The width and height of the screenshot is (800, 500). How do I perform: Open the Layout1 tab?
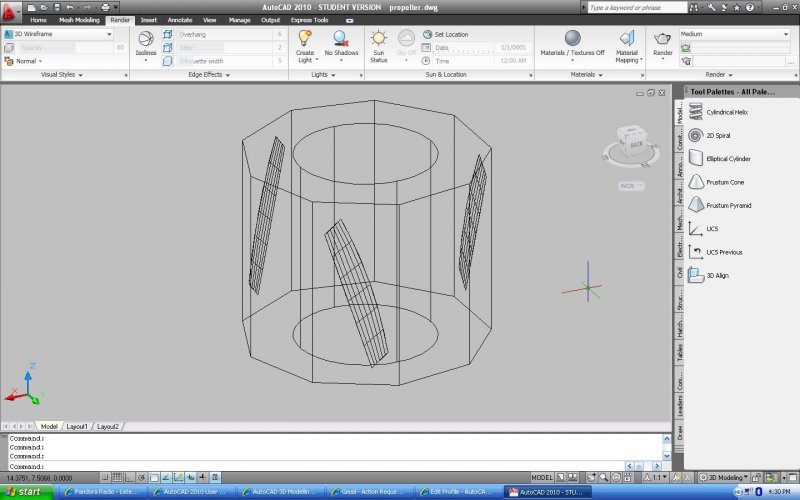point(77,426)
